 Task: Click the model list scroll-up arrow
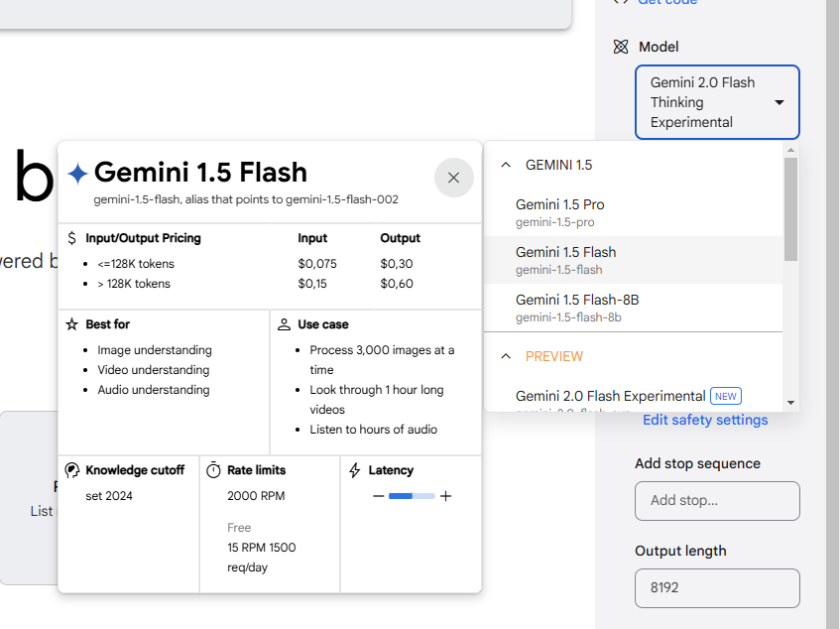790,150
